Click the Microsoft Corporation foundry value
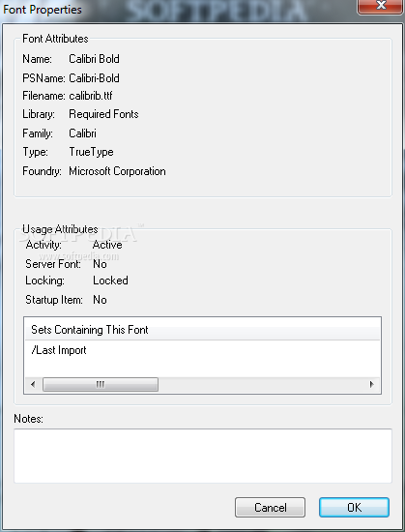405x532 pixels. 117,171
